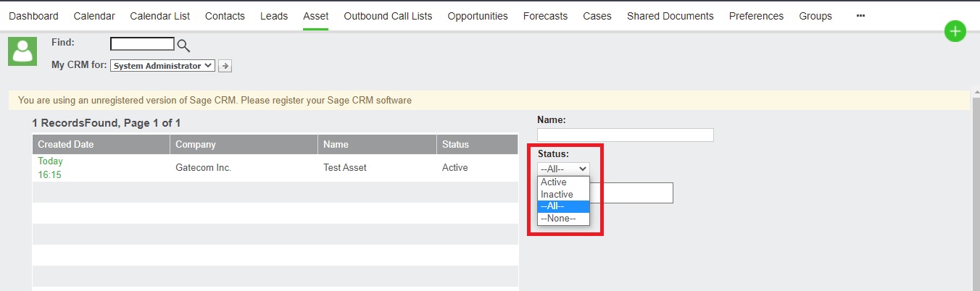Sort by Name column header
980x291 pixels.
(377, 144)
